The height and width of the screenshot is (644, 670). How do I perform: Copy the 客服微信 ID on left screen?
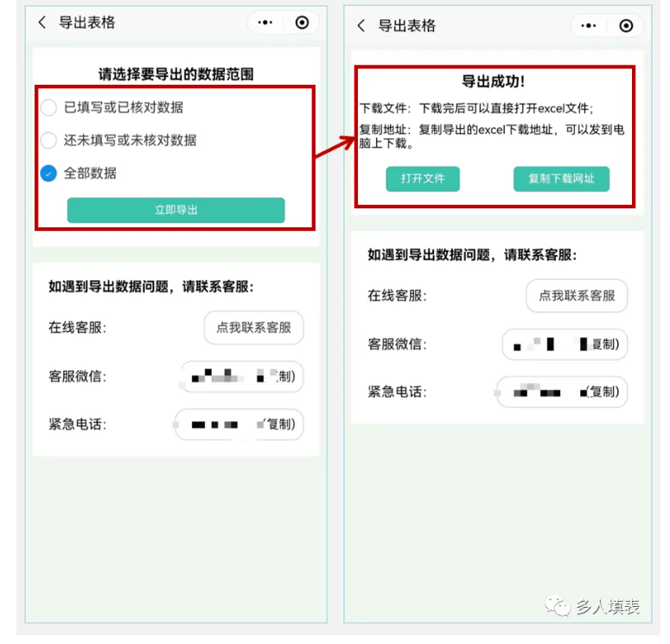[x=242, y=377]
